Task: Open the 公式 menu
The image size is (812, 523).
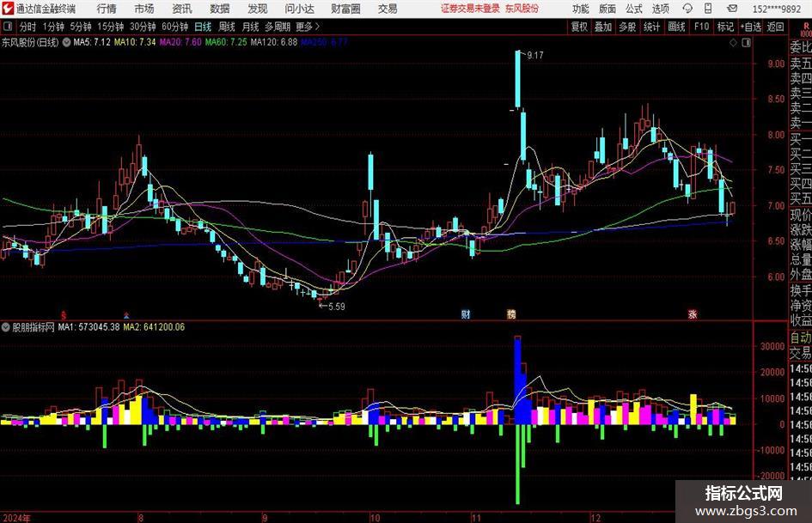Action: tap(633, 9)
